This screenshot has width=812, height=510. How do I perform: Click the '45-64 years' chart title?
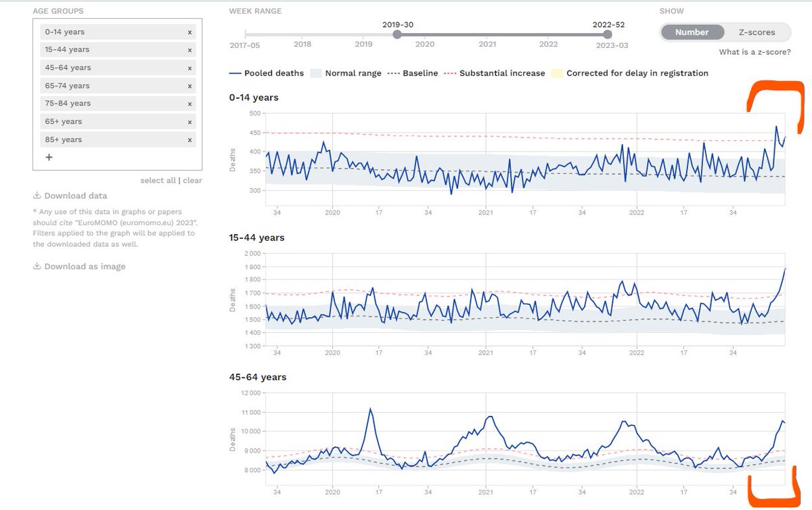point(258,377)
